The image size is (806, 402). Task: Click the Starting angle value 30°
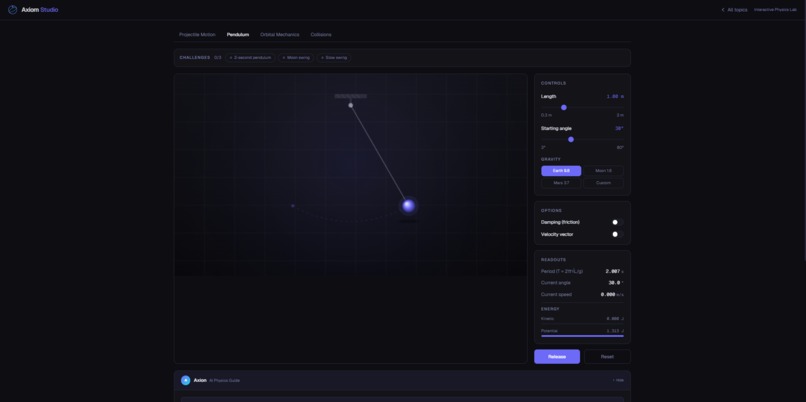619,129
